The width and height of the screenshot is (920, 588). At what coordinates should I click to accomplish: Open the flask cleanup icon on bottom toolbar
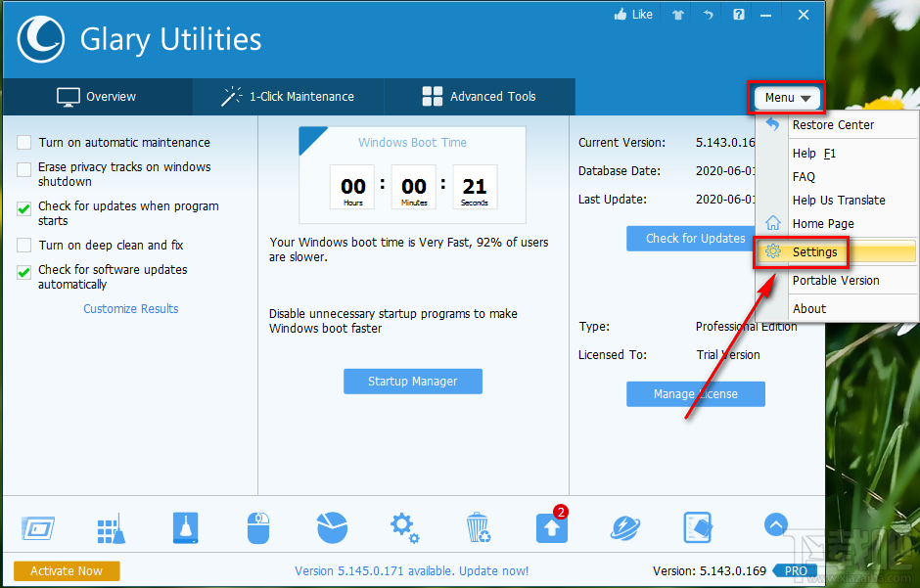click(185, 527)
